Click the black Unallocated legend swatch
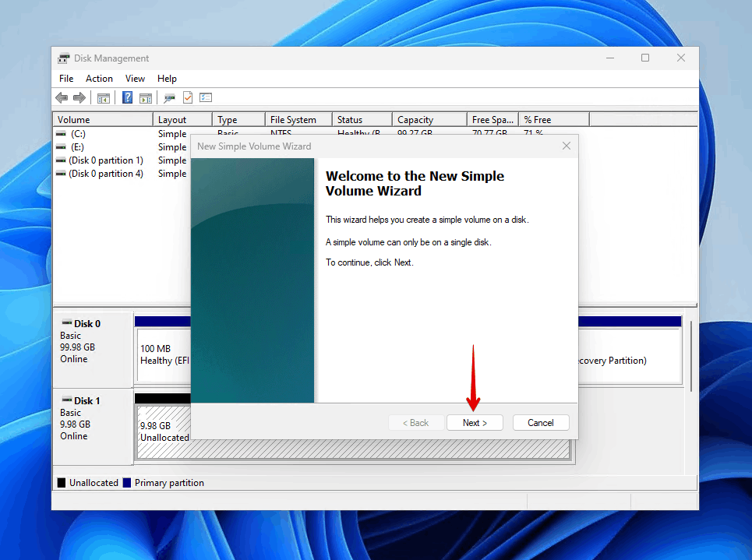This screenshot has width=752, height=560. [60, 482]
